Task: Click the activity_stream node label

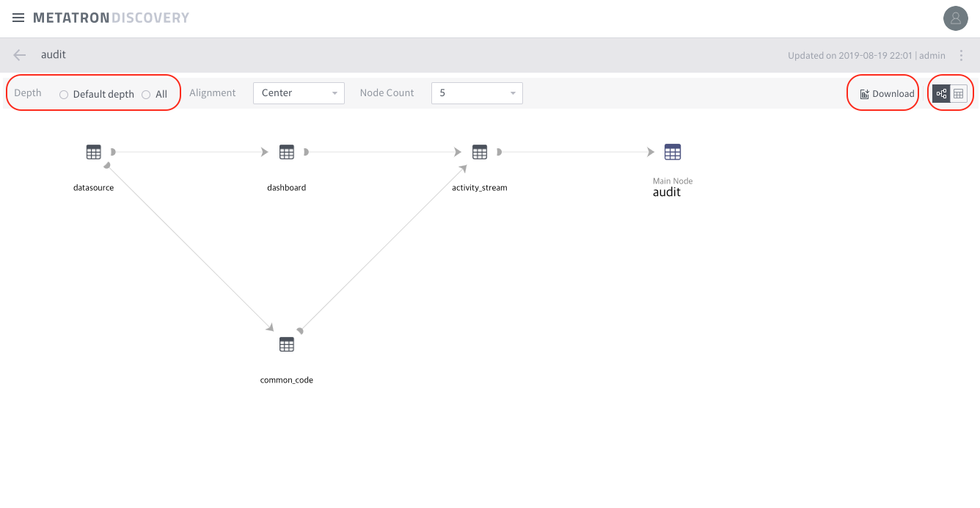Action: point(480,188)
